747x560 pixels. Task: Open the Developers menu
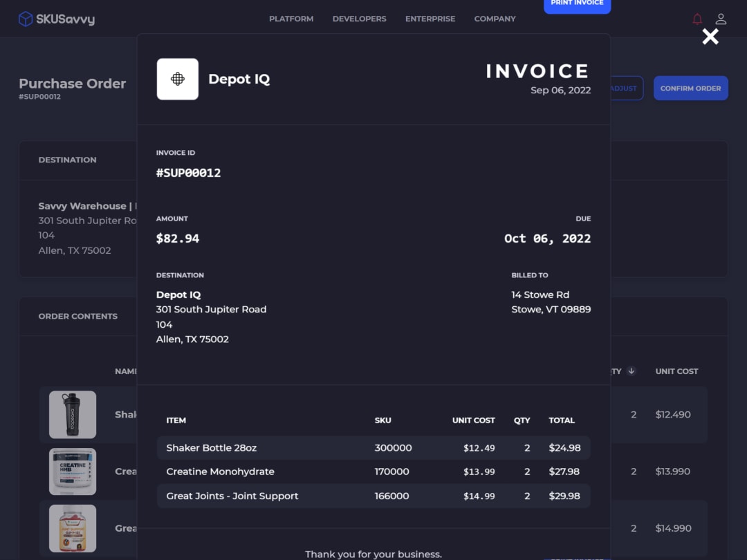coord(359,19)
